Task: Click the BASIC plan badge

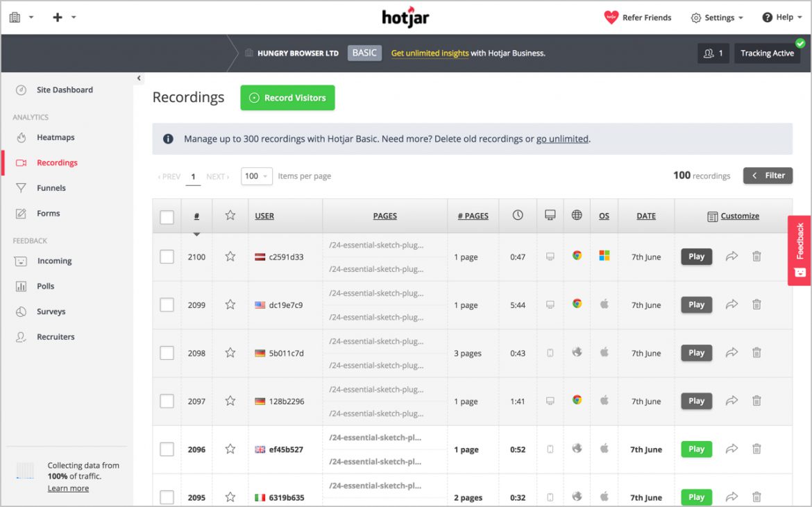Action: (364, 53)
